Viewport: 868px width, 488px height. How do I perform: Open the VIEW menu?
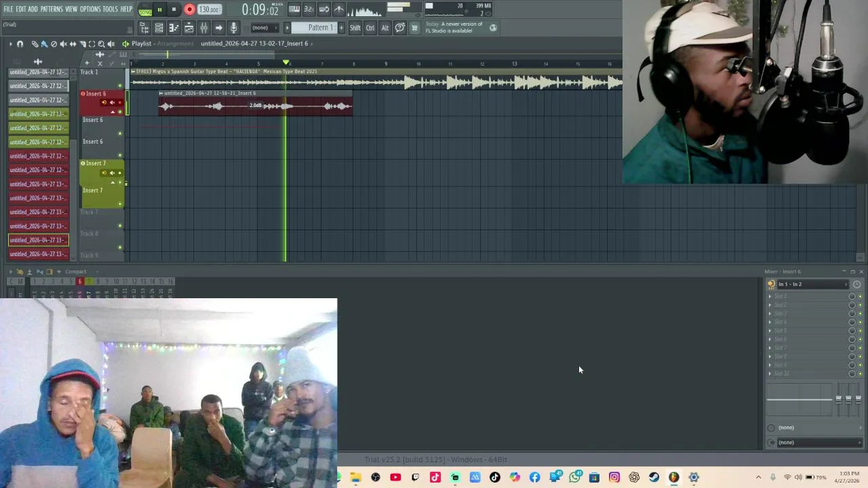coord(71,9)
